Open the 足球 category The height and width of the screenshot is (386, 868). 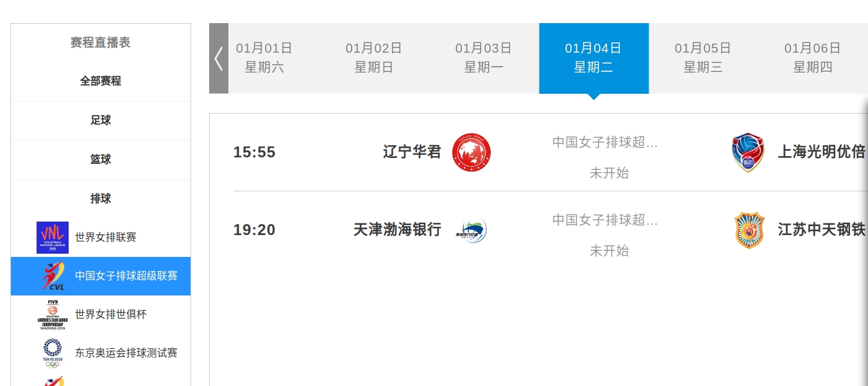[x=101, y=121]
